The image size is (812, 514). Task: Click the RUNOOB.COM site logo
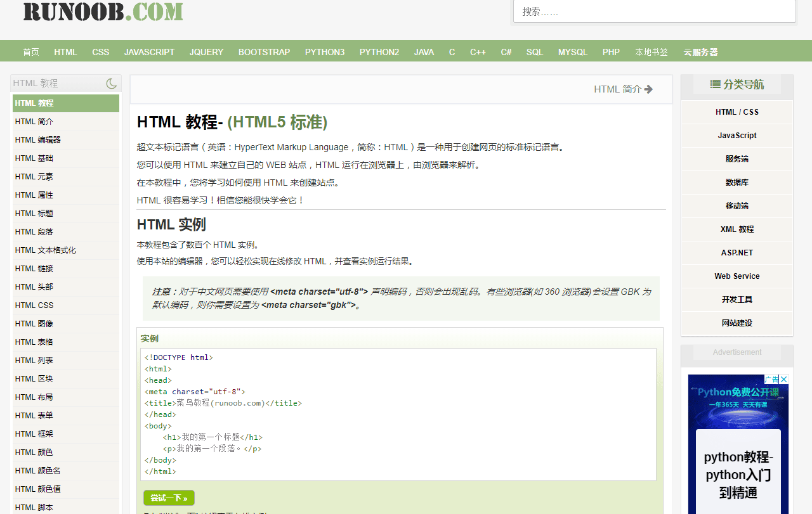point(103,11)
